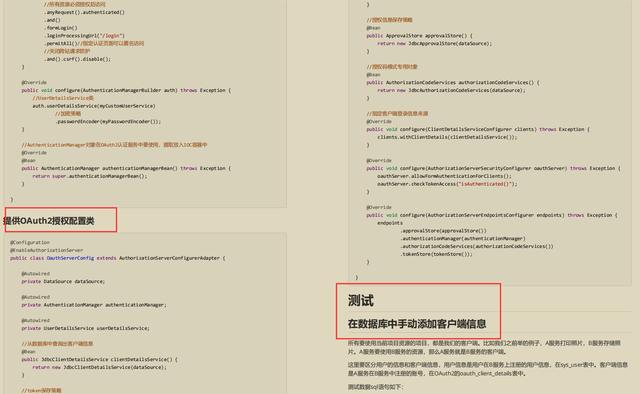The width and height of the screenshot is (640, 394).
Task: Click 'return new JdbcClientDetailsService(dataSource);' line
Action: (x=100, y=367)
